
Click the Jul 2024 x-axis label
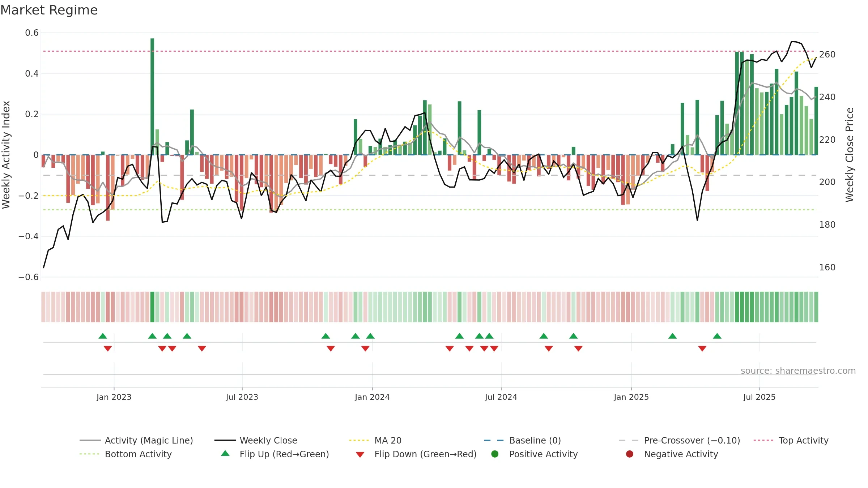(x=501, y=397)
